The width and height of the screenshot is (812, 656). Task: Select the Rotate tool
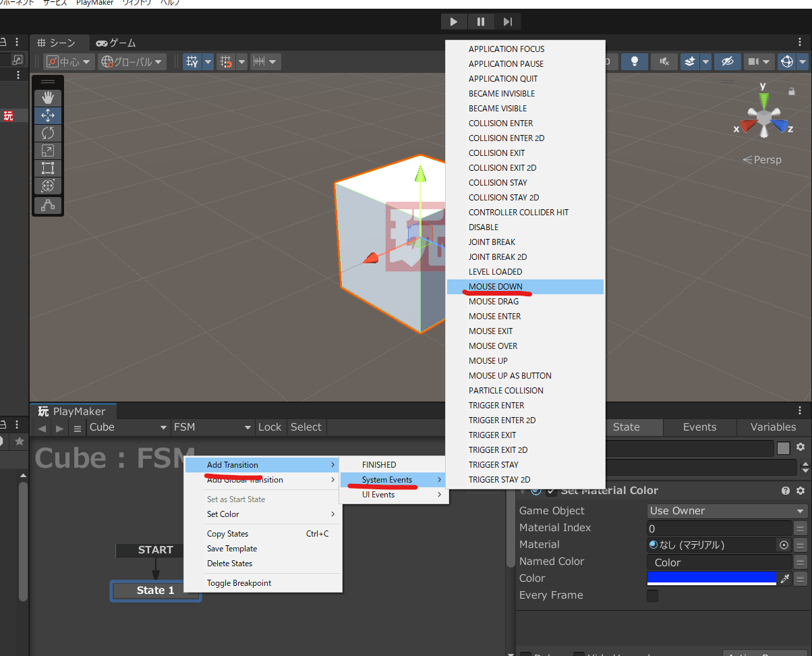48,133
